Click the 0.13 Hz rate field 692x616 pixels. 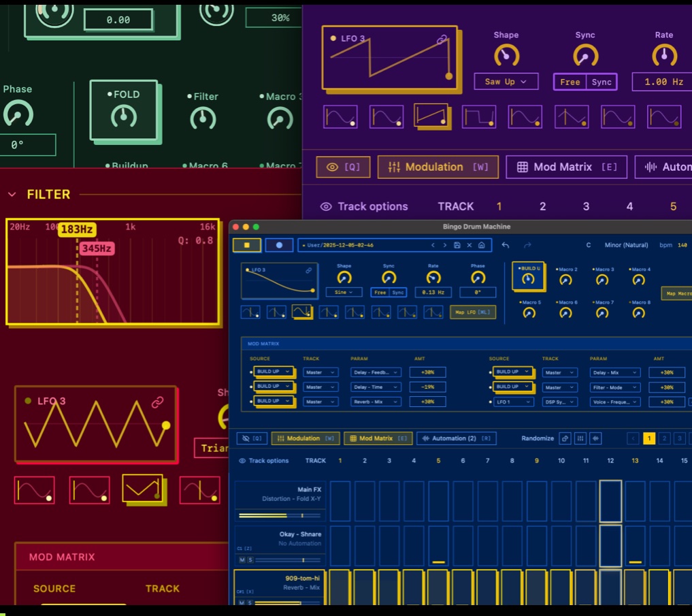pos(433,292)
